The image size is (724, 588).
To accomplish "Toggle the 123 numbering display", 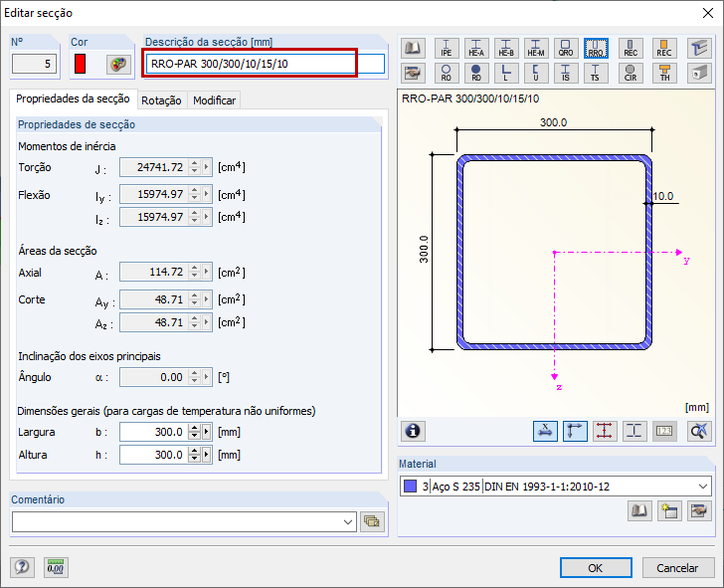I will 664,431.
